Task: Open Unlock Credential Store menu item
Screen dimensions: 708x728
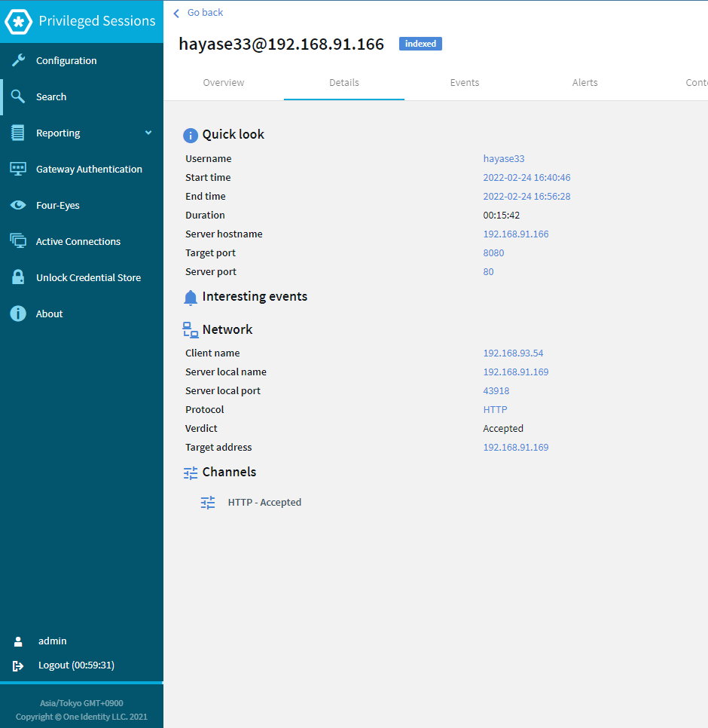Action: pyautogui.click(x=81, y=277)
